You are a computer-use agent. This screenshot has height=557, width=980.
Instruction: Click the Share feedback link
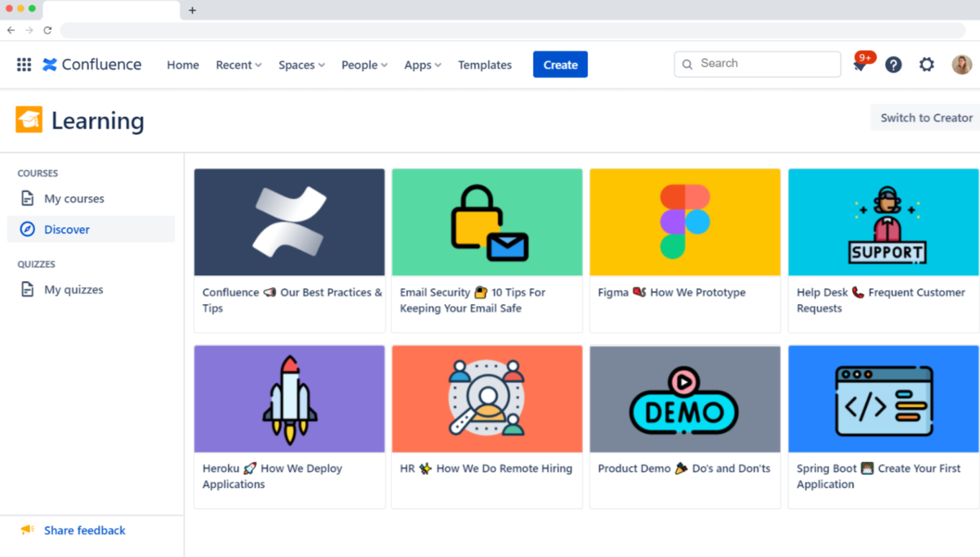point(84,530)
